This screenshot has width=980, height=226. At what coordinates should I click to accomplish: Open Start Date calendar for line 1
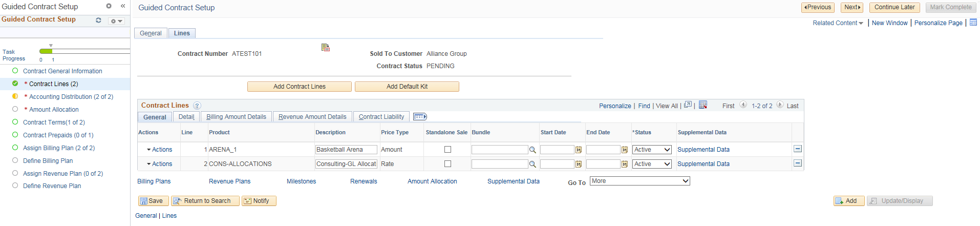pyautogui.click(x=578, y=150)
